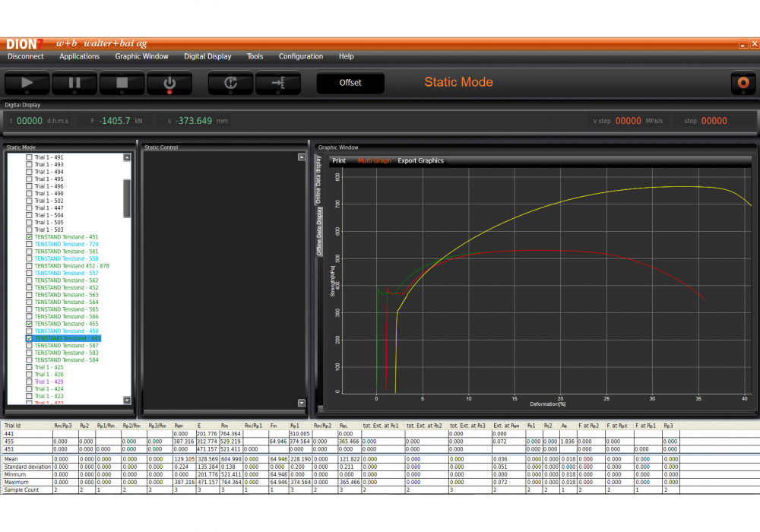Pause the running test
This screenshot has width=760, height=532.
[74, 83]
